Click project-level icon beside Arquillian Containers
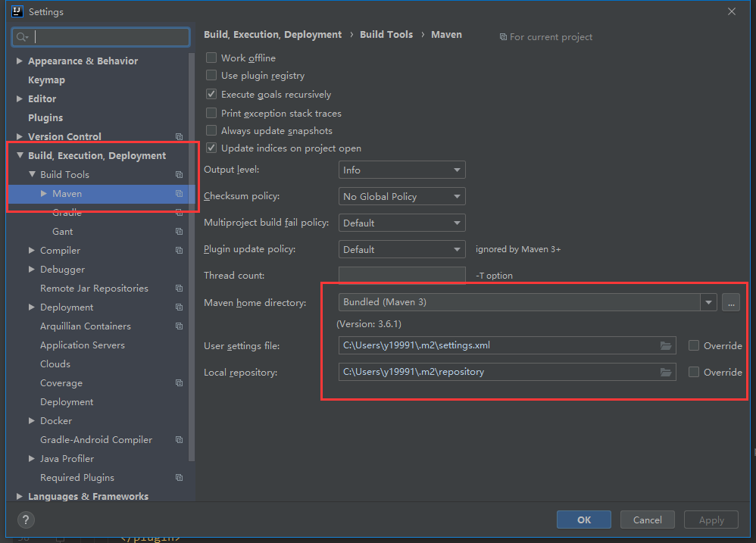 click(180, 326)
